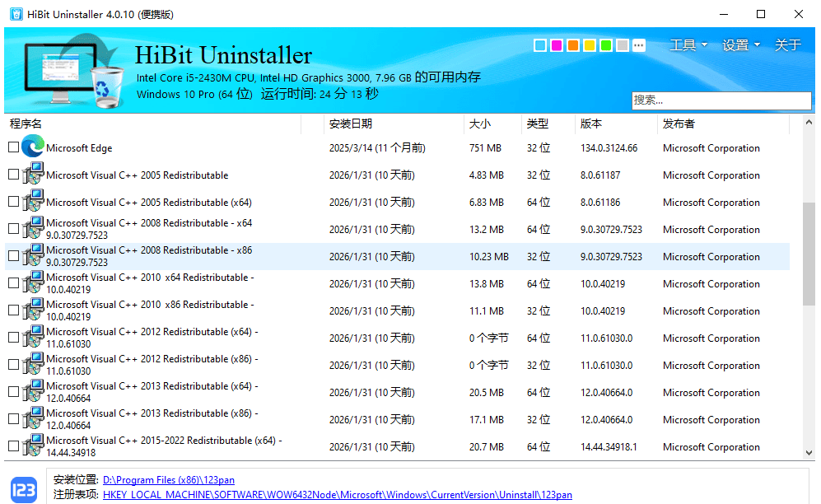The image size is (821, 504).
Task: Sort list by 大小 column header
Action: click(x=492, y=124)
